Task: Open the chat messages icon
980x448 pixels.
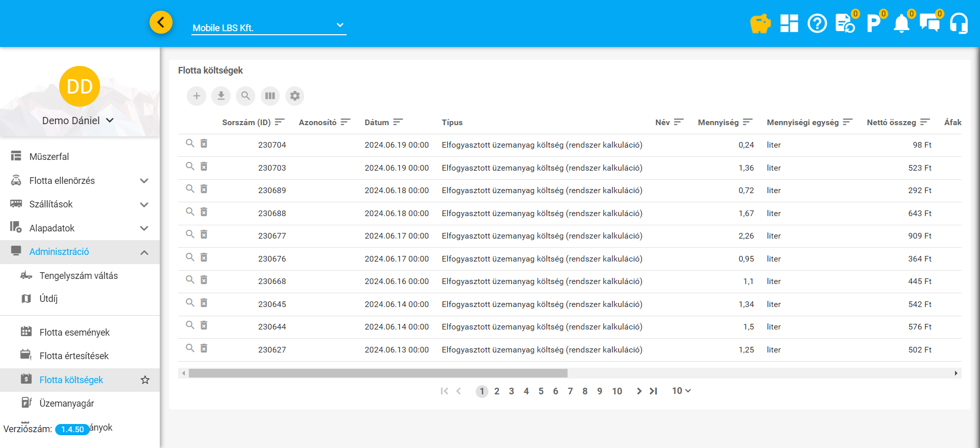Action: click(x=929, y=23)
